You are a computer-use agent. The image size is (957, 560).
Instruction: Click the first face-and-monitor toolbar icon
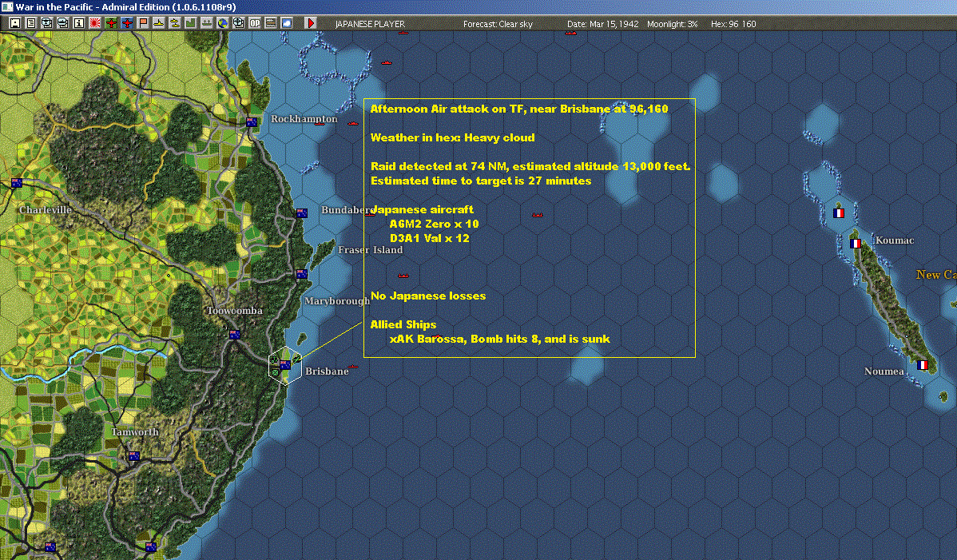click(47, 23)
